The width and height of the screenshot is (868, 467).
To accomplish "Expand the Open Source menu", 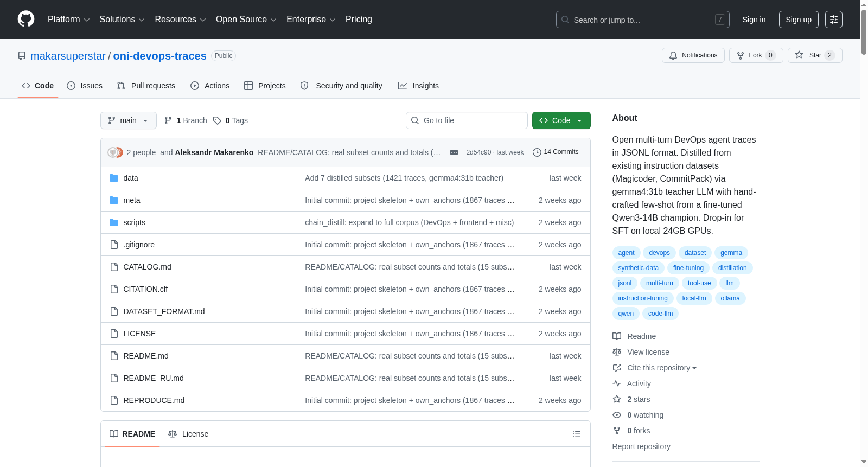I will 246,20.
